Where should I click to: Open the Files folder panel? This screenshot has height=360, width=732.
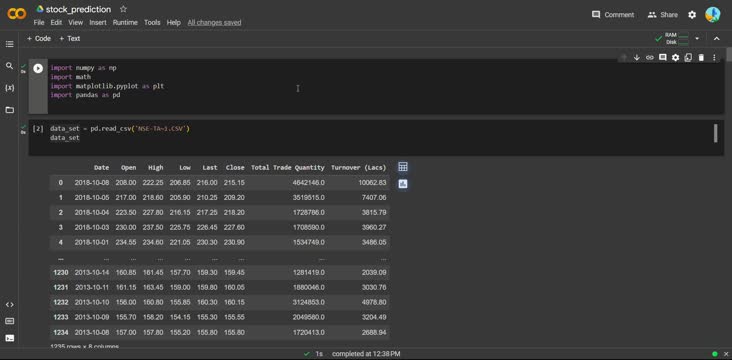pos(9,110)
